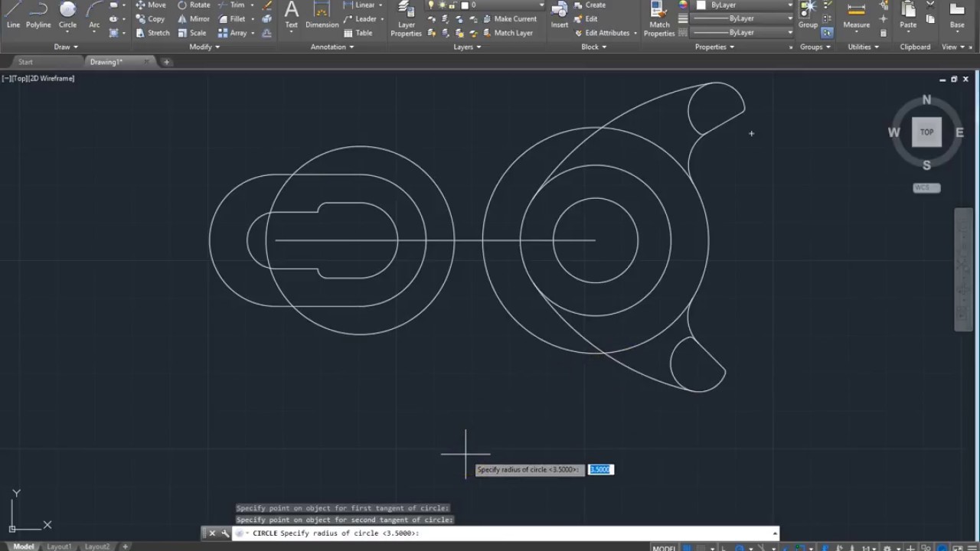Click Make Current layer button
Screen dimensions: 980x551
[x=509, y=18]
